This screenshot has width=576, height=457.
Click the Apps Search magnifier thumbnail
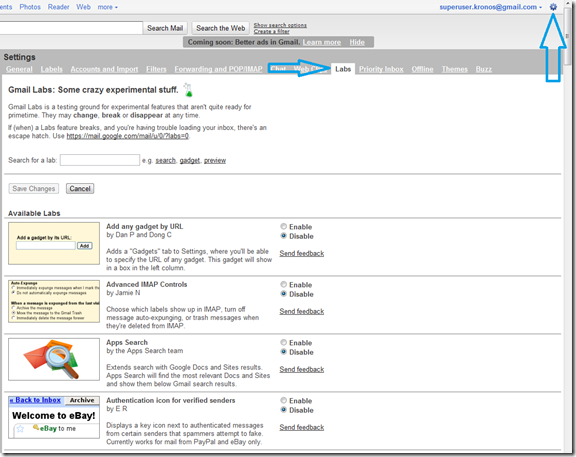point(54,359)
